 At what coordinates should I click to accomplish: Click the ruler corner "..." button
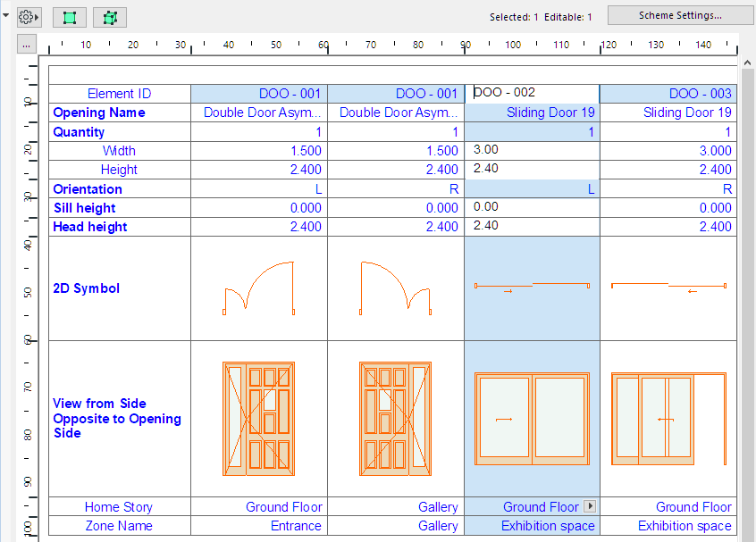pyautogui.click(x=27, y=43)
